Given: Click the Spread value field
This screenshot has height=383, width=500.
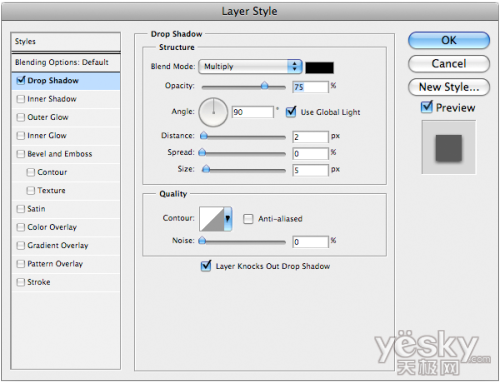Looking at the screenshot, I should 310,154.
